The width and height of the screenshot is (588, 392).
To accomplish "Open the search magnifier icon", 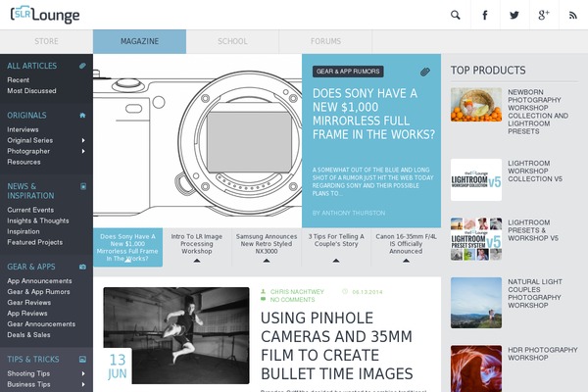I will (456, 15).
